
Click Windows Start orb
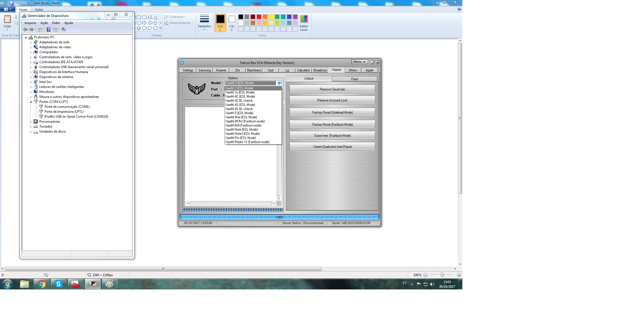click(7, 284)
